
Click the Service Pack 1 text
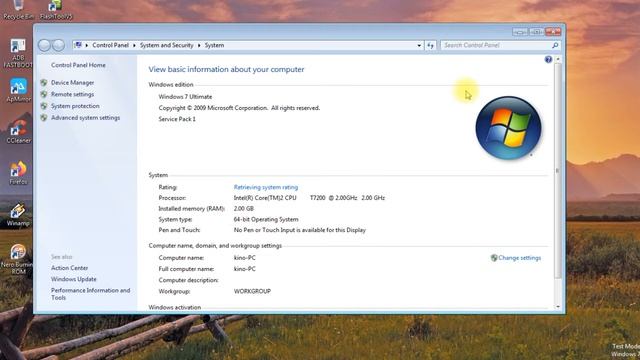[177, 119]
